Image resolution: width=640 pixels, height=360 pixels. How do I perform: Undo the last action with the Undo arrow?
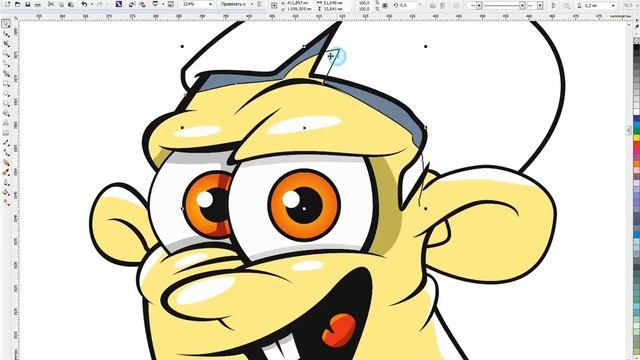(84, 4)
